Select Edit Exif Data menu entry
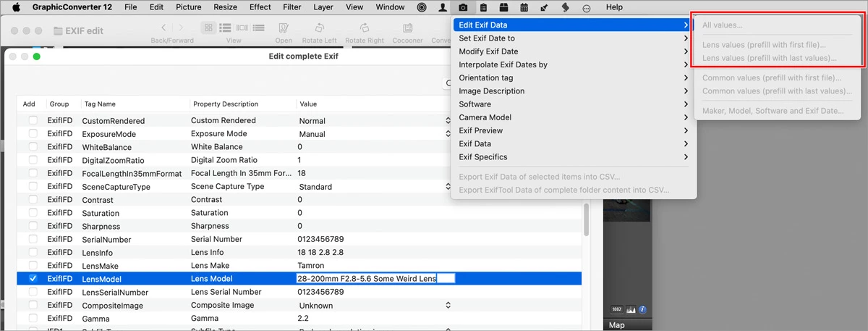868x331 pixels. tap(573, 25)
